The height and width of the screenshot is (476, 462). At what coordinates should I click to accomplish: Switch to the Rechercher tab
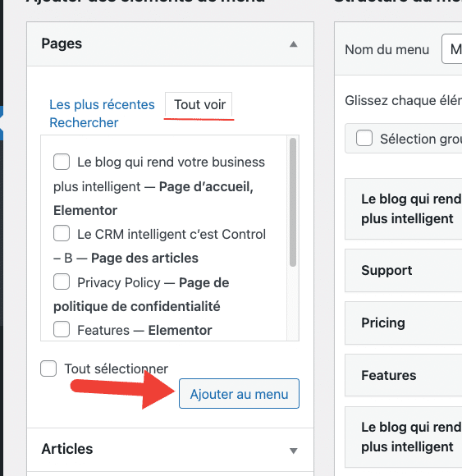coord(84,122)
